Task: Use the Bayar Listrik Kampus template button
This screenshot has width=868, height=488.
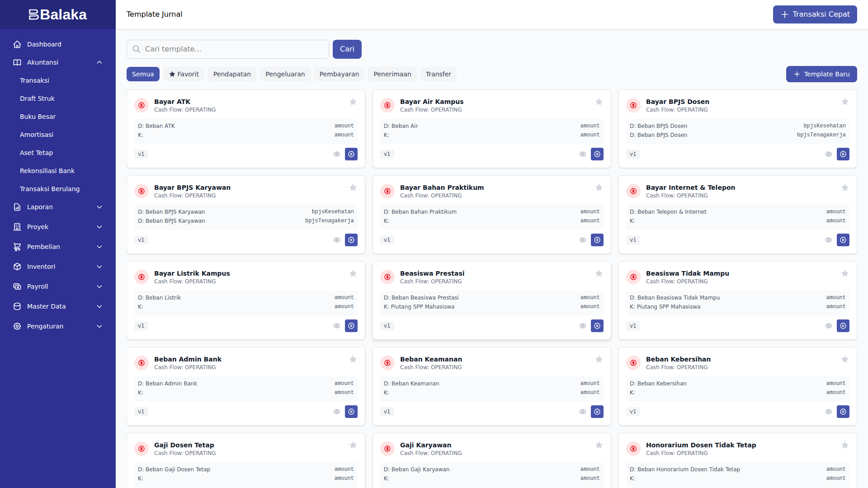Action: pyautogui.click(x=351, y=326)
